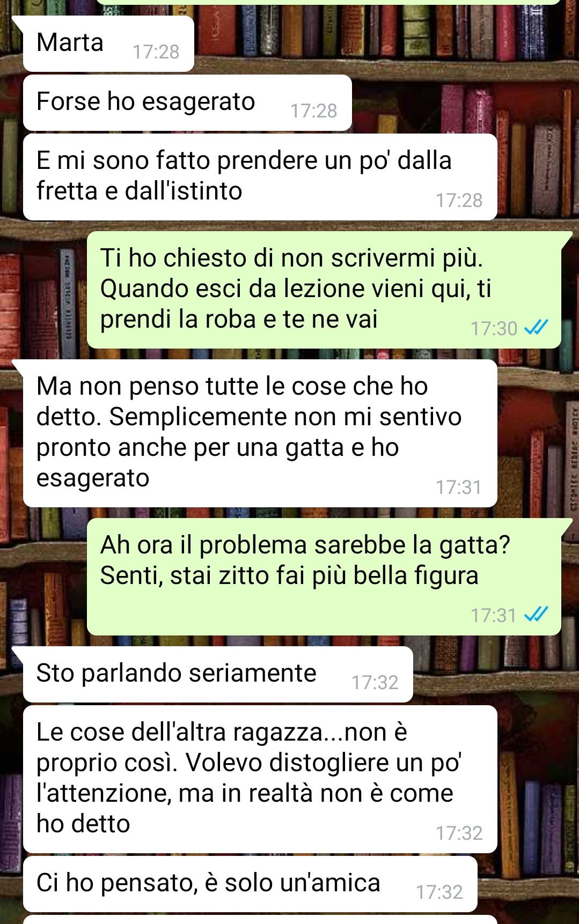Screen dimensions: 579x924
Task: Select the message "Le cose dell'altra ragazza"
Action: pos(260,779)
